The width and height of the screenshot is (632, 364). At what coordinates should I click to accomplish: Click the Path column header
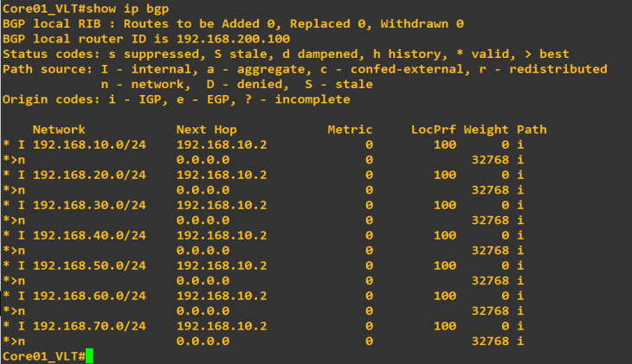pyautogui.click(x=532, y=130)
